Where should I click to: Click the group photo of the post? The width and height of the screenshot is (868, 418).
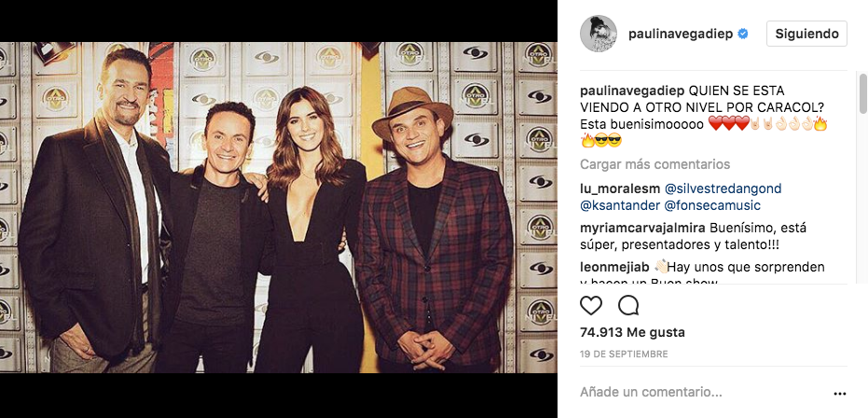point(279,208)
